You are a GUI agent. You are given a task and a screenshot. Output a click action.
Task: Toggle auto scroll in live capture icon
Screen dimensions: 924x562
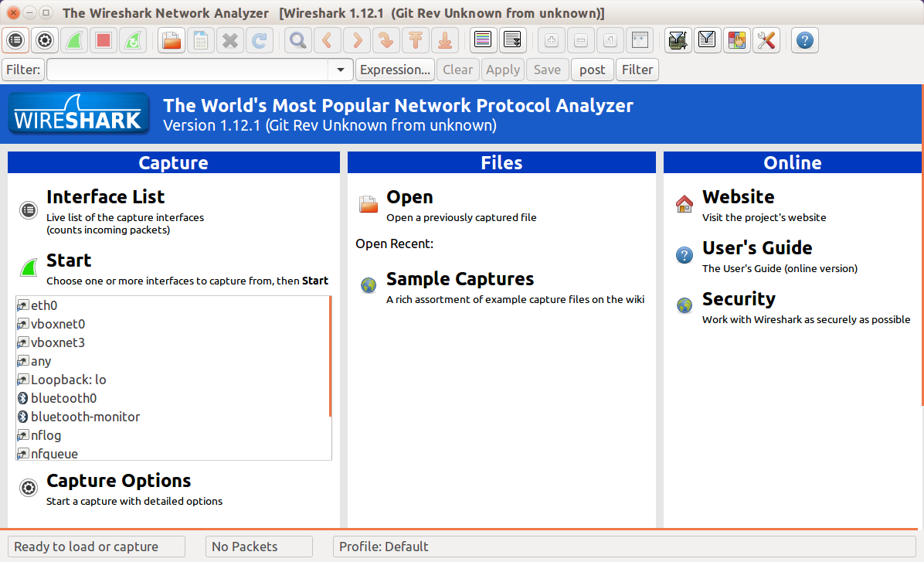pos(512,40)
